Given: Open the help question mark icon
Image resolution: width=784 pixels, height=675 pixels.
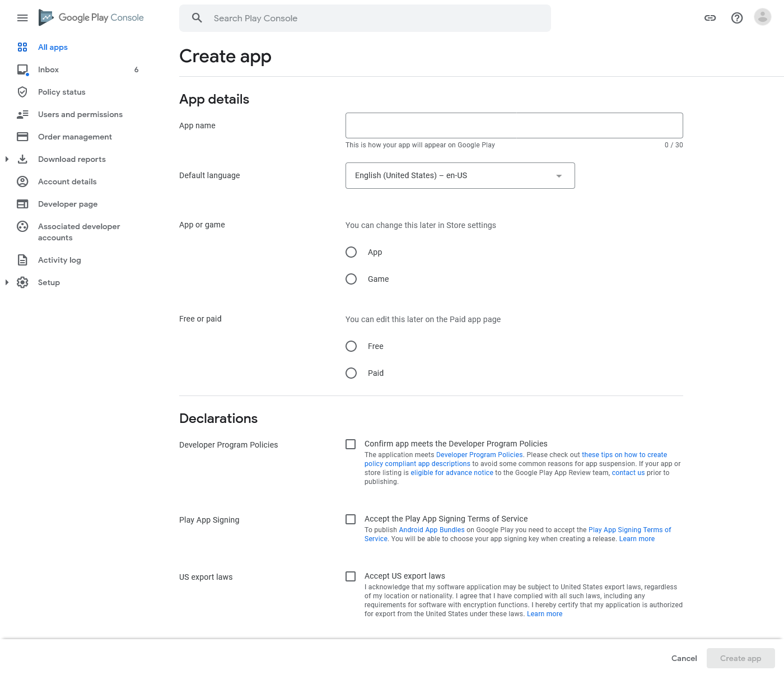Looking at the screenshot, I should [x=737, y=18].
